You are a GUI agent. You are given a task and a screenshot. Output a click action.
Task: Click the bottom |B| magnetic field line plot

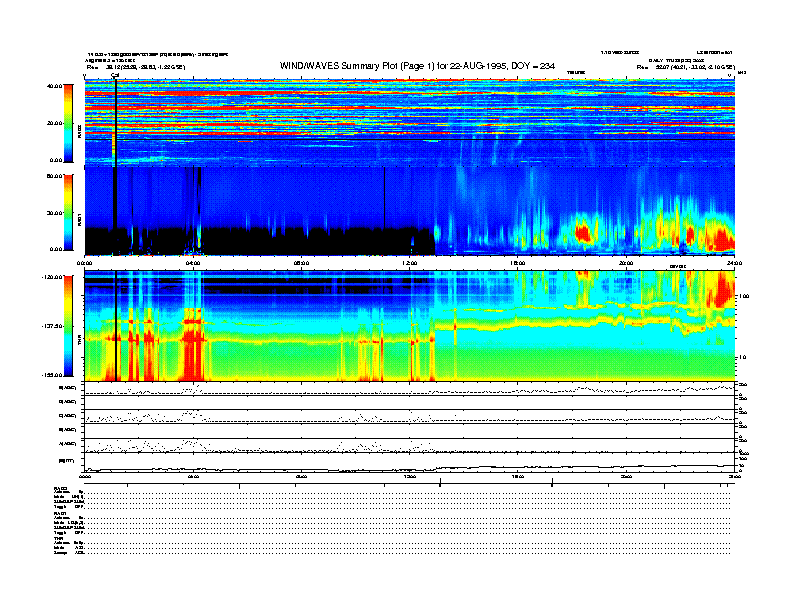click(410, 462)
